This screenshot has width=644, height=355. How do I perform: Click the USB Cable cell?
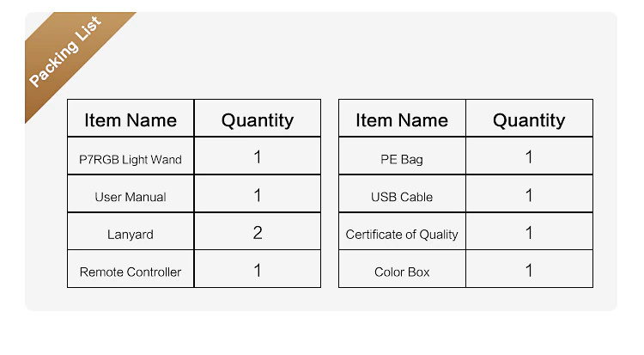(402, 193)
